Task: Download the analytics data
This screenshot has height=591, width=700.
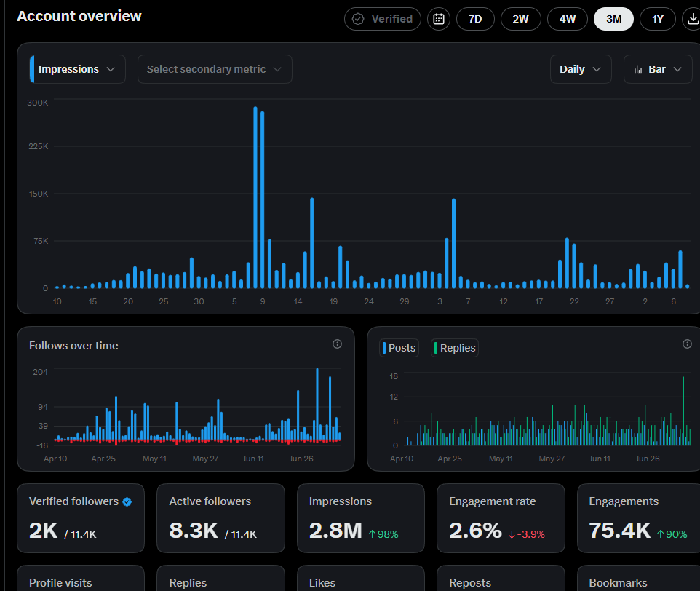Action: click(691, 19)
